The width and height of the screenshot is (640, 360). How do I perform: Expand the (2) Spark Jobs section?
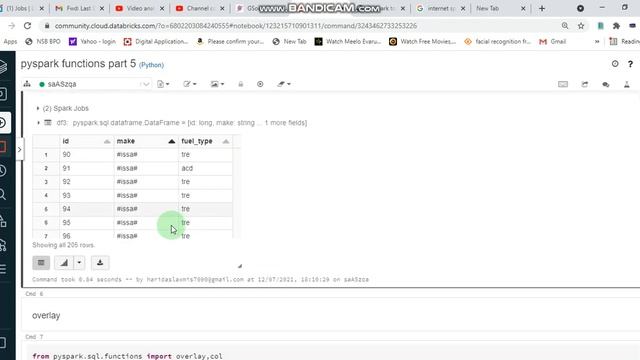pos(38,108)
